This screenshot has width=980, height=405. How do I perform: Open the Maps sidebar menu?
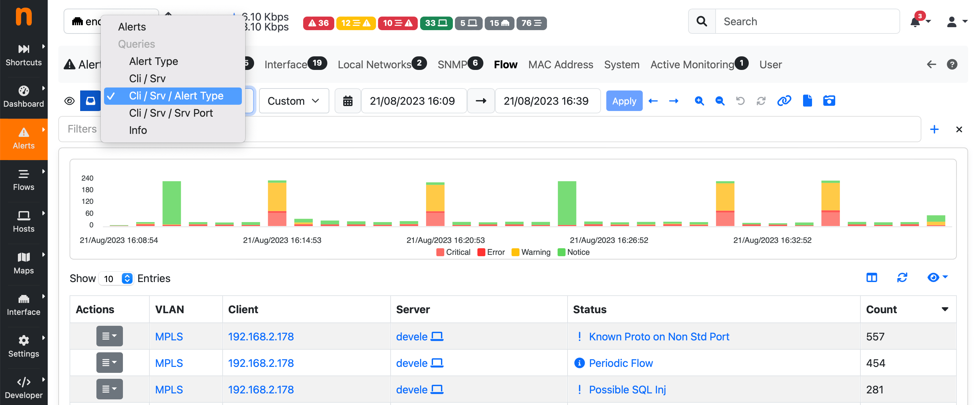[24, 263]
